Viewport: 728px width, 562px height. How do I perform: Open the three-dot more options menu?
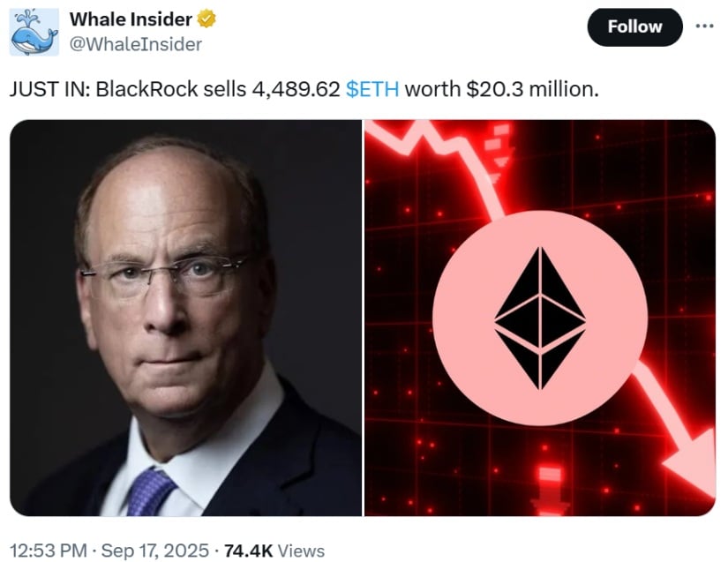tap(704, 26)
